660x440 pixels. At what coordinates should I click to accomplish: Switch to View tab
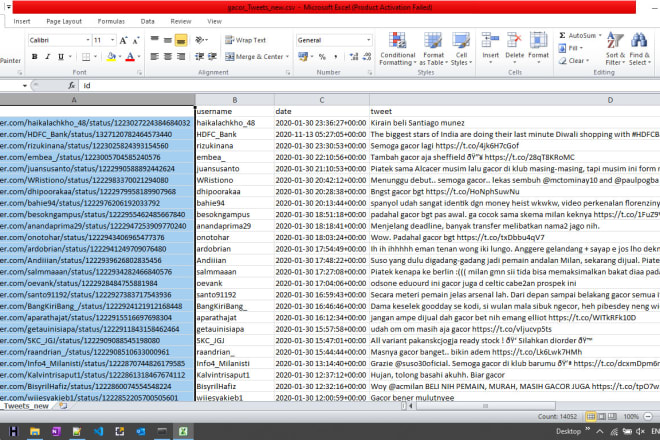(214, 21)
